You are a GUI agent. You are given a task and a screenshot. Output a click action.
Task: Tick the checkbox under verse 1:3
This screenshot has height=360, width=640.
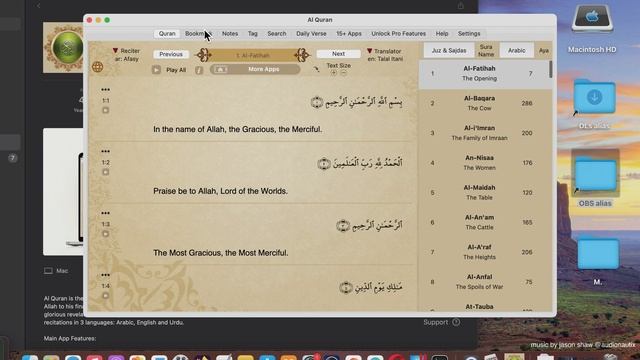[x=105, y=234]
